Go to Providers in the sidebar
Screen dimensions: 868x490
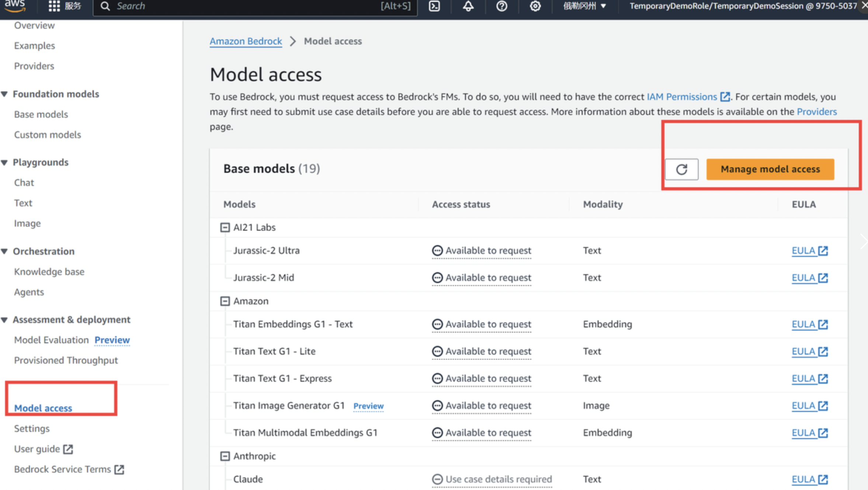(34, 66)
